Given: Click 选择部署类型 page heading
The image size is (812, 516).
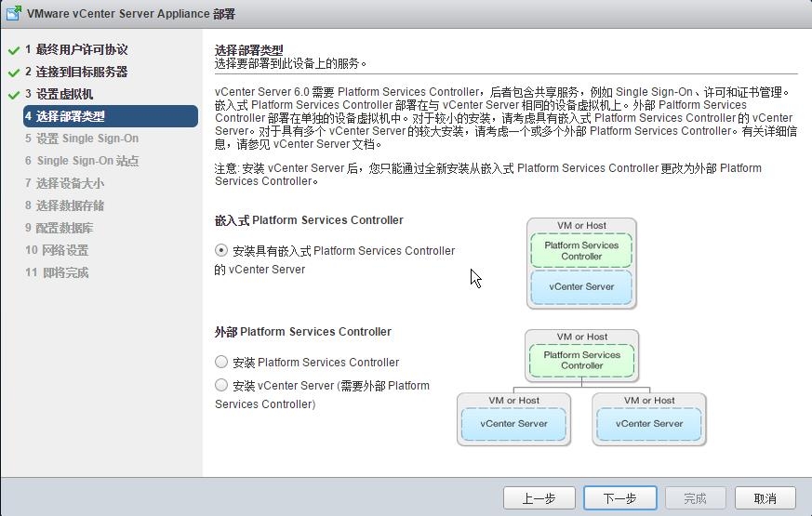Looking at the screenshot, I should coord(248,50).
